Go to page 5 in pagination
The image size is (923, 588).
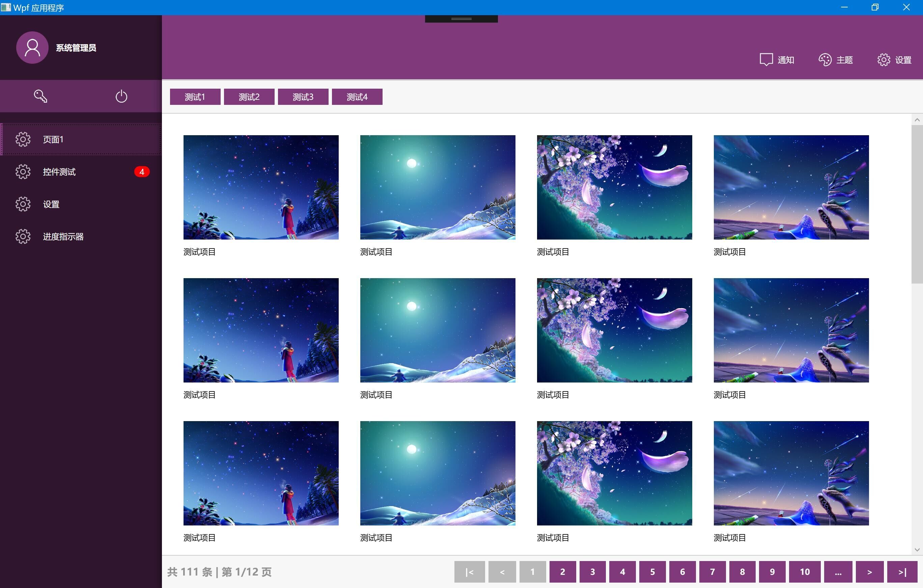click(652, 571)
